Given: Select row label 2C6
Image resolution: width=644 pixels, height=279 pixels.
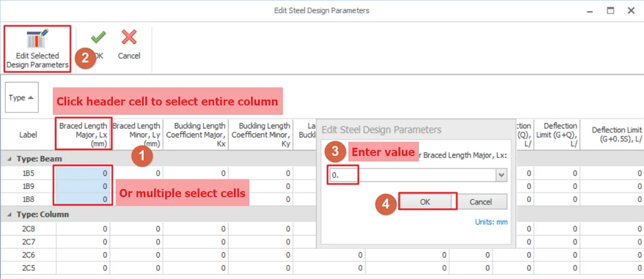Looking at the screenshot, I should 28,256.
